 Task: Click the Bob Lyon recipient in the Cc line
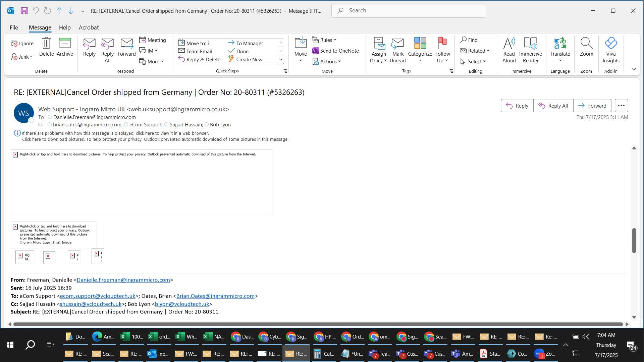click(220, 125)
